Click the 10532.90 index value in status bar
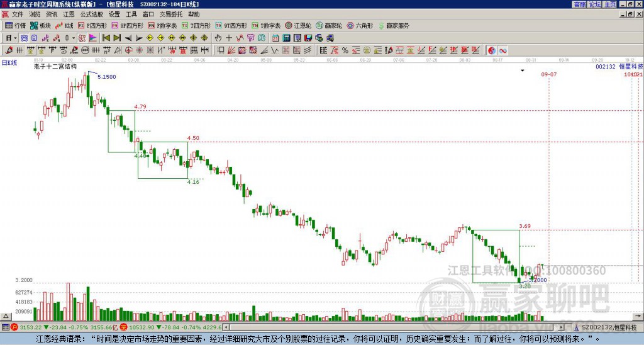Screen dimensions: 644x345 pos(143,327)
